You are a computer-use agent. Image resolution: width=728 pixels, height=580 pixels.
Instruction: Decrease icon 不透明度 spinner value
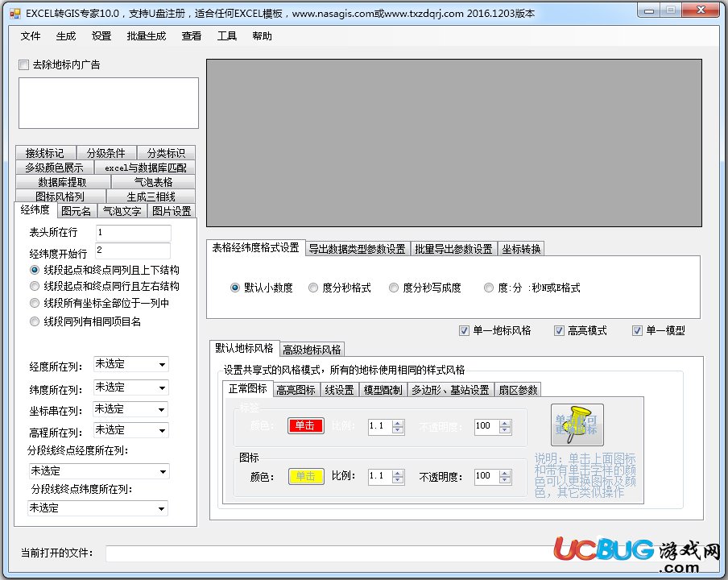click(505, 479)
